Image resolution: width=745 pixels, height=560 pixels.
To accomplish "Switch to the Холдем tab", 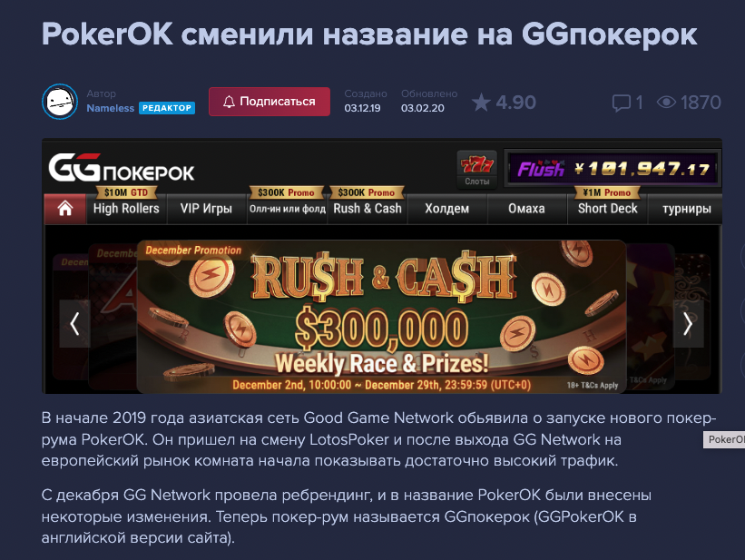I will (x=447, y=208).
